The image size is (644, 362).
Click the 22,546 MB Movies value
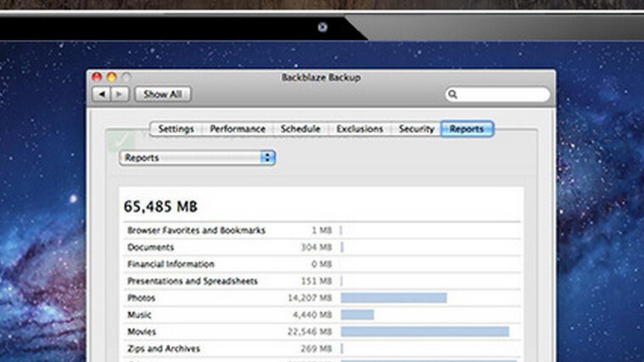pyautogui.click(x=310, y=331)
